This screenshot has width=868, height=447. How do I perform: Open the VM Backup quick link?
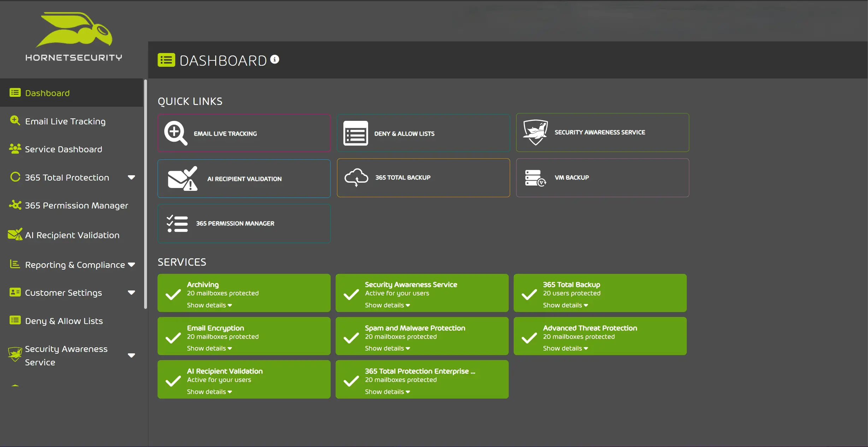pos(603,178)
